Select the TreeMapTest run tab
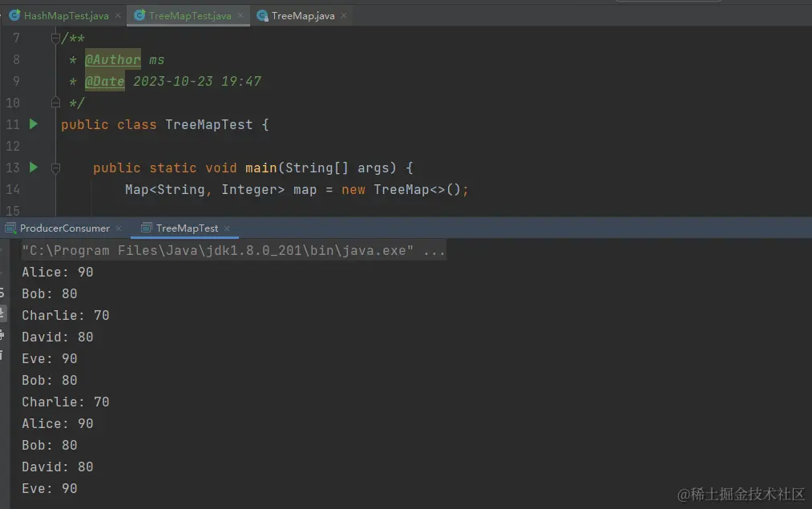Screen dimensions: 812x509 [187, 228]
